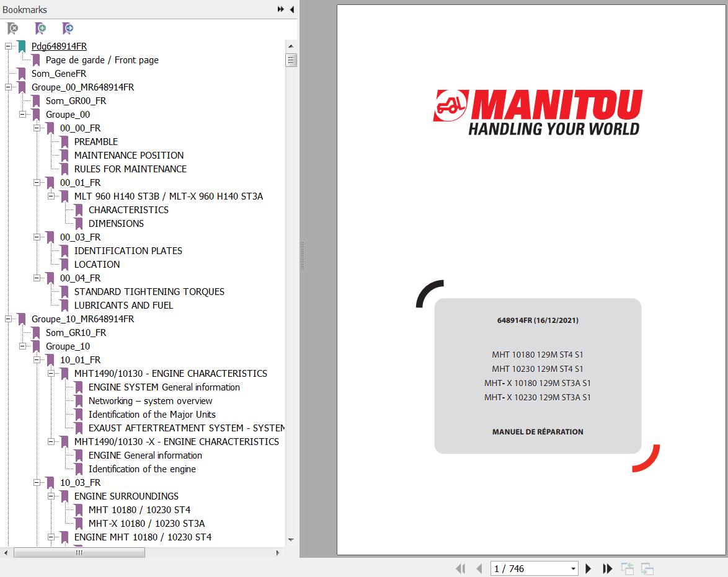This screenshot has width=728, height=577.
Task: Open the Pdg648914FR bookmark
Action: click(59, 46)
